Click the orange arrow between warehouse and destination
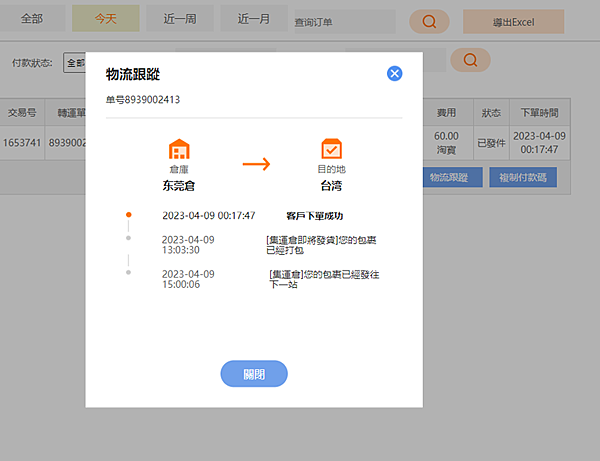The height and width of the screenshot is (461, 600). click(x=256, y=164)
